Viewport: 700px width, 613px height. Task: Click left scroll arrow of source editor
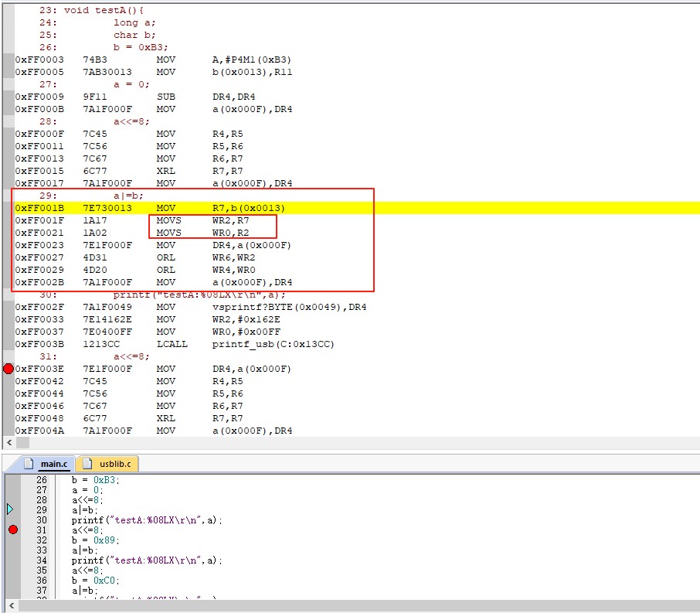pos(12,606)
